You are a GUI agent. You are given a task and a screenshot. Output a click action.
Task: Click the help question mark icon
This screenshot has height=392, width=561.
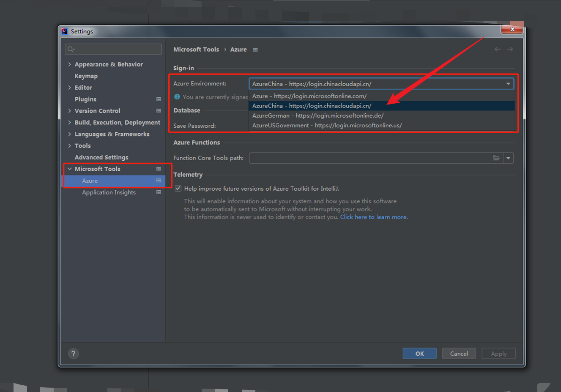[73, 354]
